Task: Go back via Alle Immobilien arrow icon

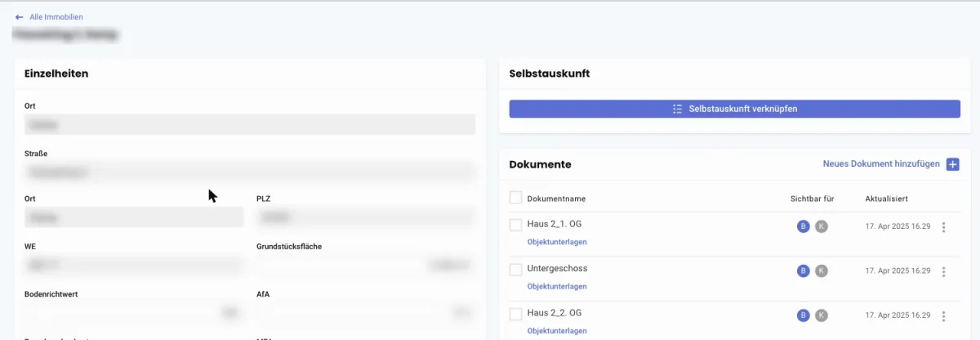Action: coord(19,16)
